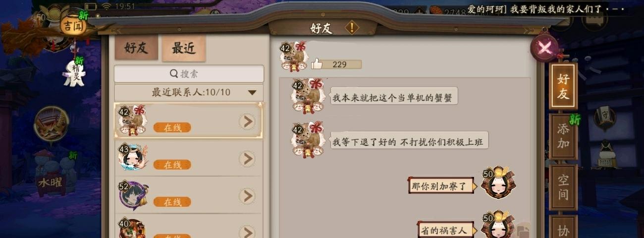
Task: Select the level 43 friend avatar
Action: point(133,157)
